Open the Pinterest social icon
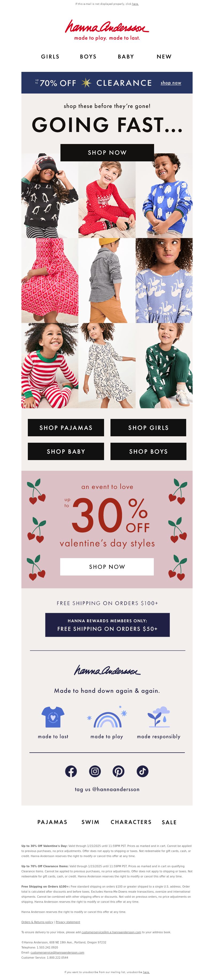The width and height of the screenshot is (214, 980). point(119,771)
